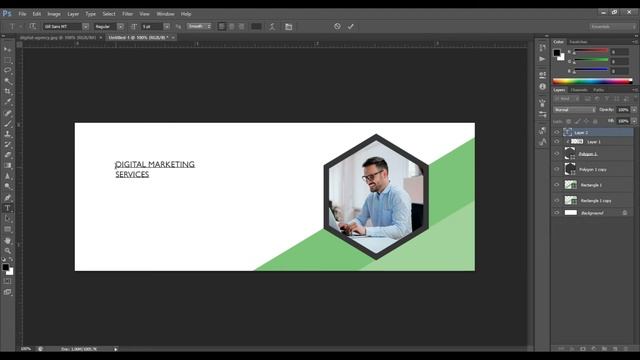The height and width of the screenshot is (360, 640).
Task: Open the File menu
Action: 22,14
